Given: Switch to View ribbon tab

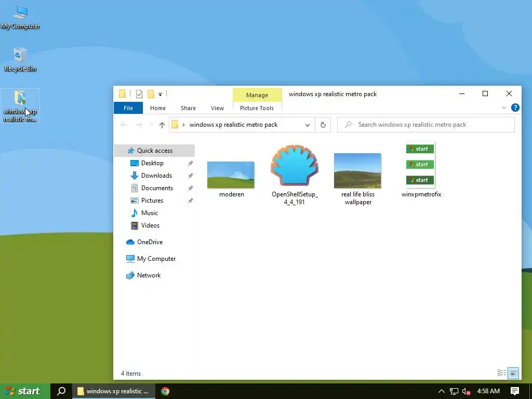Looking at the screenshot, I should 217,108.
